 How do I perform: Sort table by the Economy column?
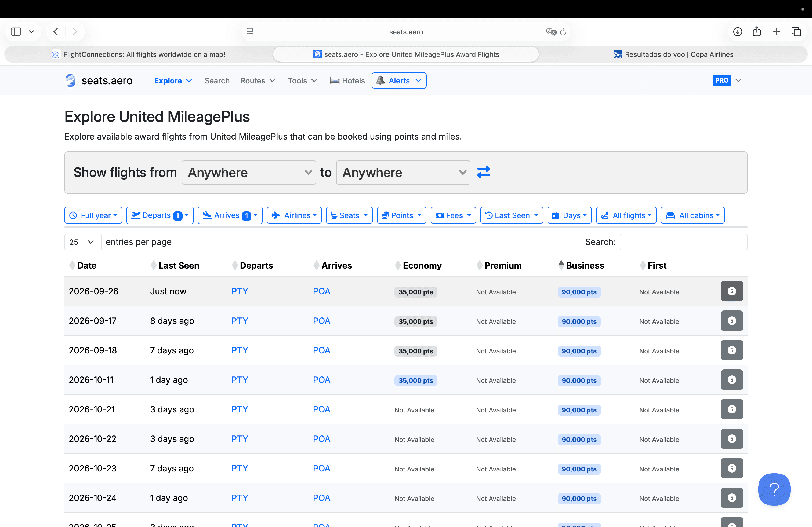418,265
